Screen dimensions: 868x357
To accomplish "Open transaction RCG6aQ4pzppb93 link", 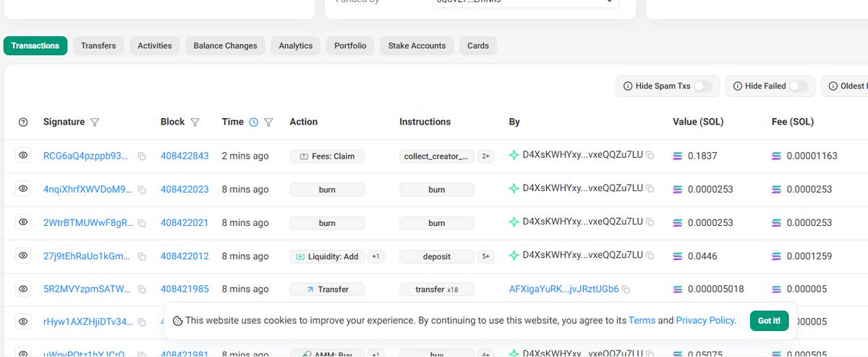I will tap(85, 156).
